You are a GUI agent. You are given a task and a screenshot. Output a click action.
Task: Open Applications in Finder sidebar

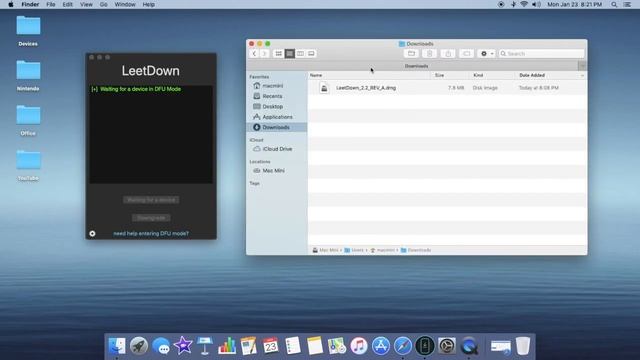tap(277, 117)
